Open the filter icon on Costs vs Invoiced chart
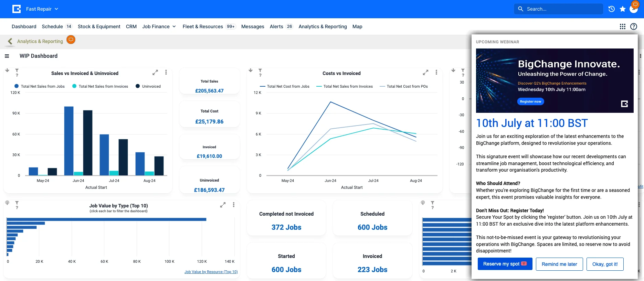This screenshot has height=281, width=644. 260,71
